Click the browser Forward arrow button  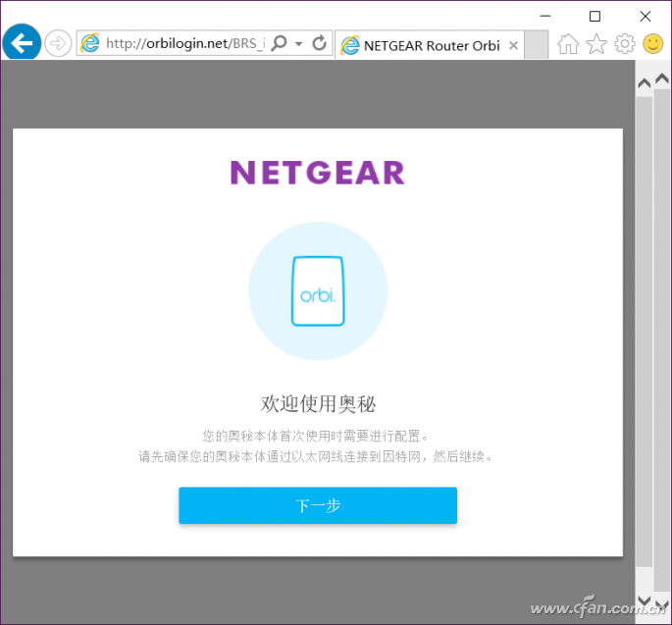(58, 43)
